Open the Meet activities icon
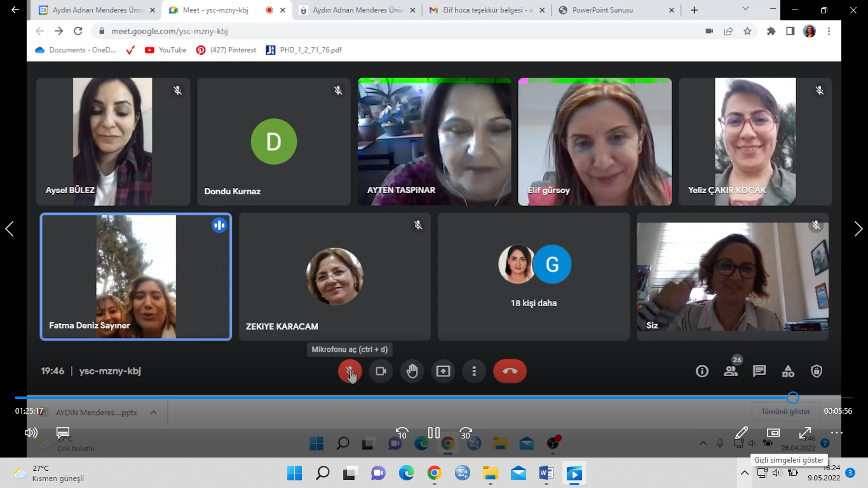 (788, 371)
